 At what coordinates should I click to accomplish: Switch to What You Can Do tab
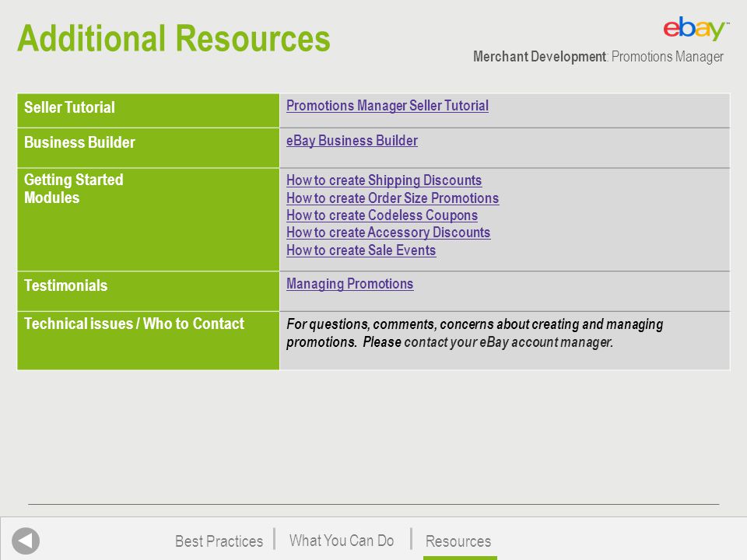(x=342, y=541)
